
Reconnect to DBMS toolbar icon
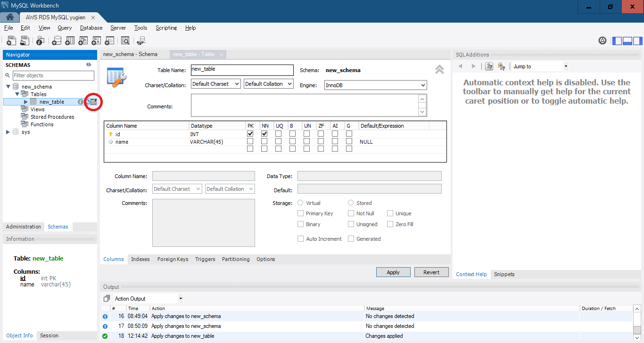coord(141,41)
